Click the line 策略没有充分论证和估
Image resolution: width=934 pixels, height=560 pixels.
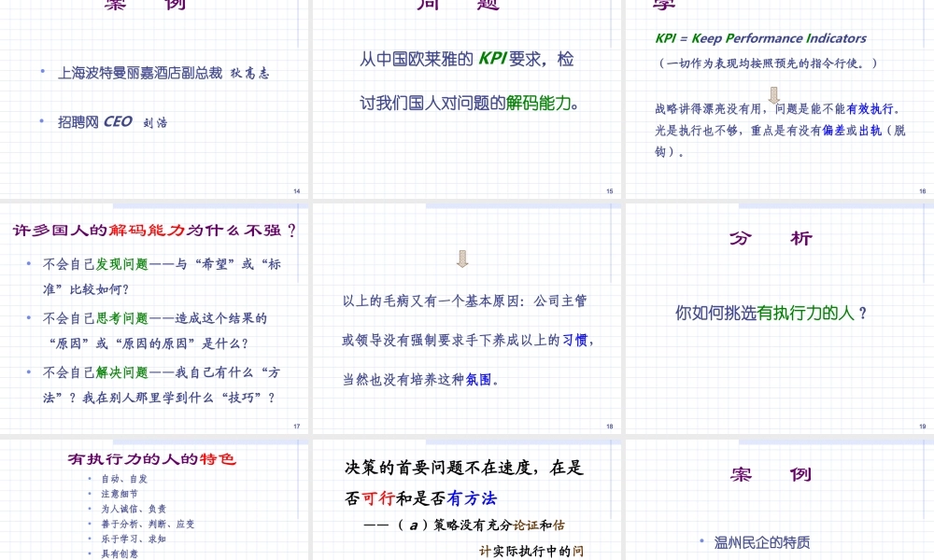[x=464, y=525]
